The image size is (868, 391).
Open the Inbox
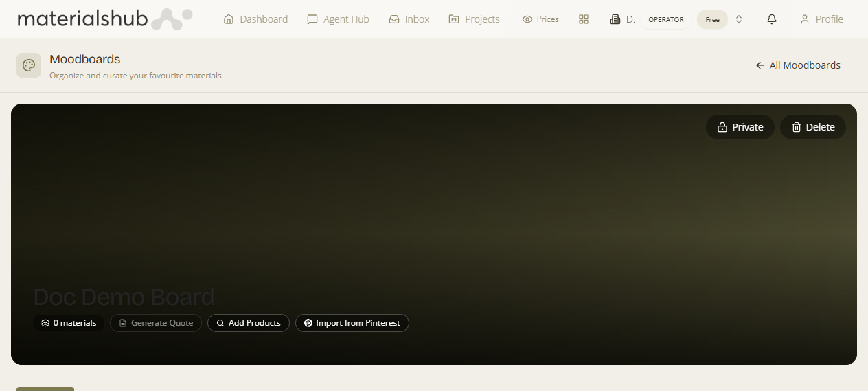pos(409,19)
